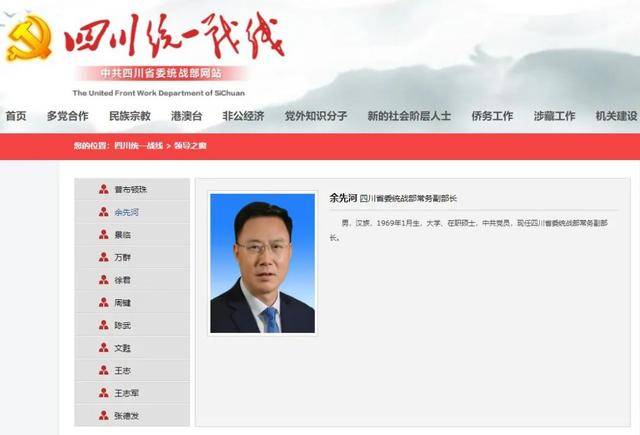Screen dimensions: 640x435
Task: Follow the 四川统一战线 breadcrumb link
Action: 138,146
